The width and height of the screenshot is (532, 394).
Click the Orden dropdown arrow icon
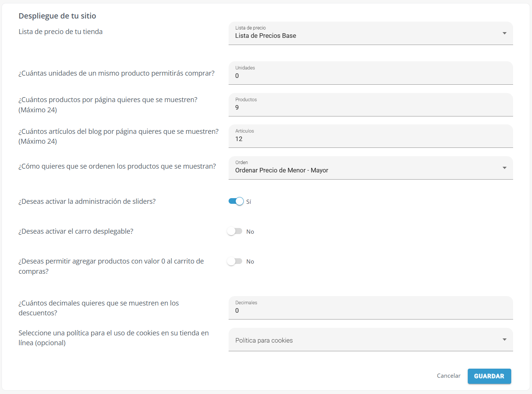click(x=504, y=168)
